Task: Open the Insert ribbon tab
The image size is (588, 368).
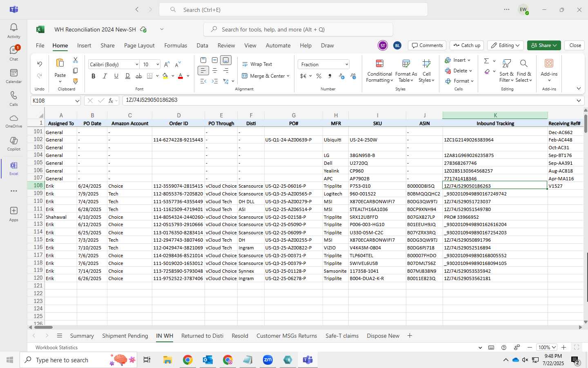Action: click(84, 45)
